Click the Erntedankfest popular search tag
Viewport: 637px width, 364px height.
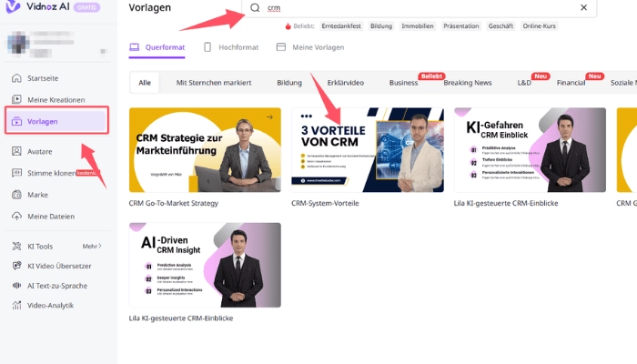341,26
